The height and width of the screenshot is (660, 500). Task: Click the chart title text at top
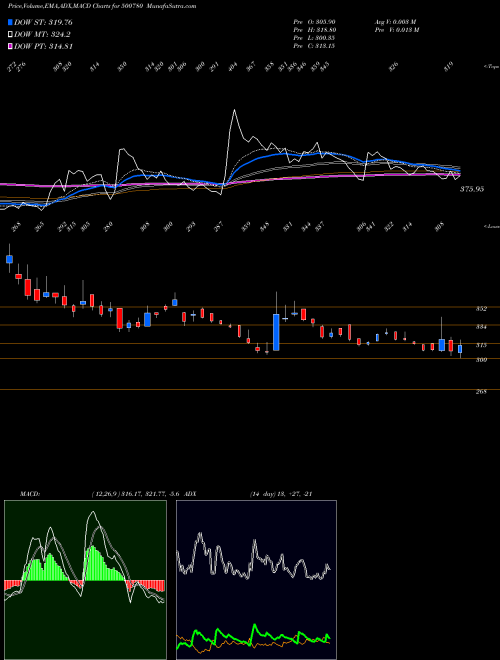point(102,7)
